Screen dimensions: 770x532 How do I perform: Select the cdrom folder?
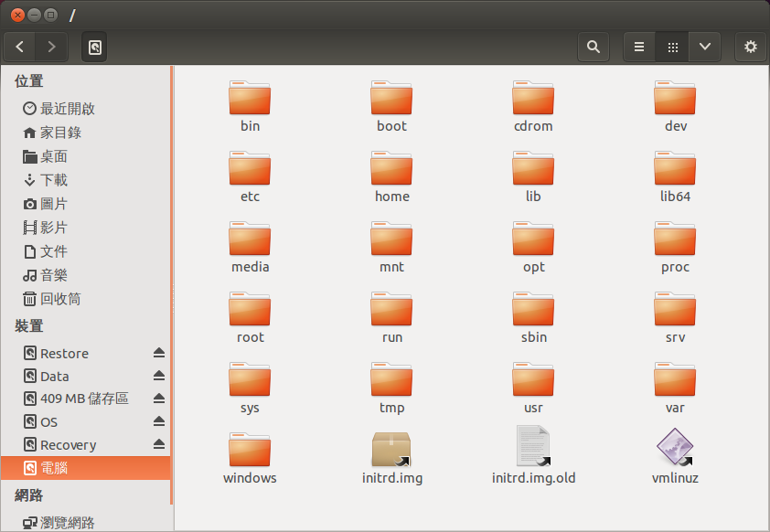pyautogui.click(x=533, y=107)
